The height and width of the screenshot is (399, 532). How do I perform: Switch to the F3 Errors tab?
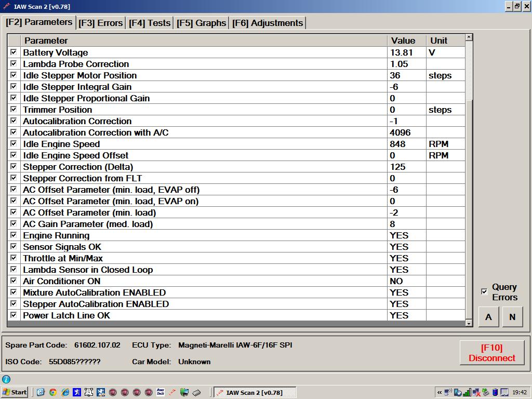click(x=101, y=23)
